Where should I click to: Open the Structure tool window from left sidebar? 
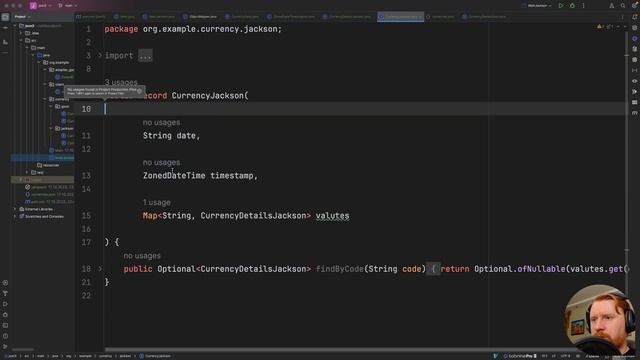coord(5,42)
